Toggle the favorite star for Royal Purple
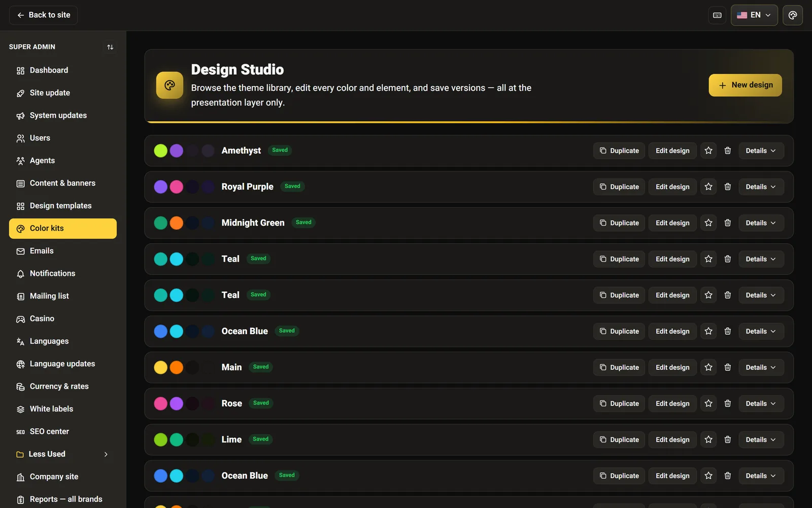This screenshot has width=812, height=508. (x=708, y=187)
